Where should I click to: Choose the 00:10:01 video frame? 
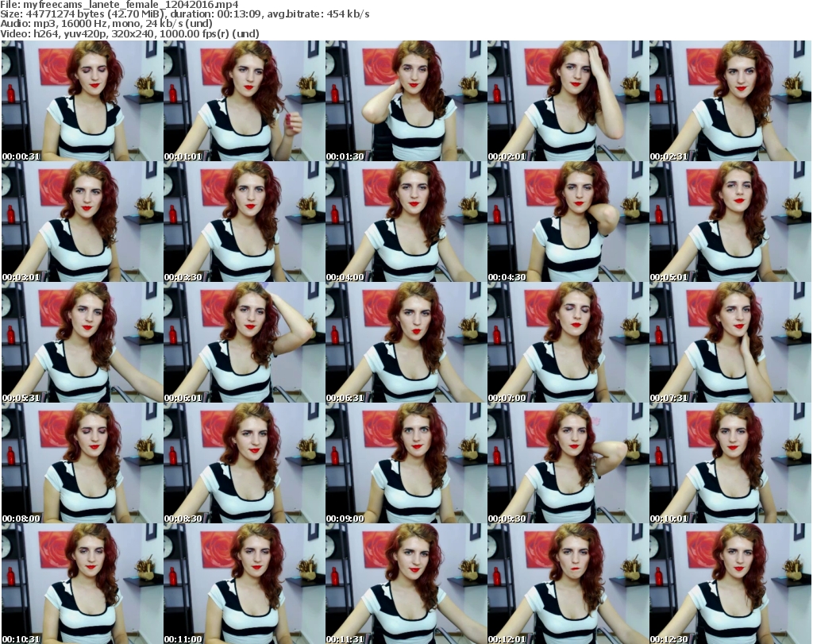click(730, 464)
